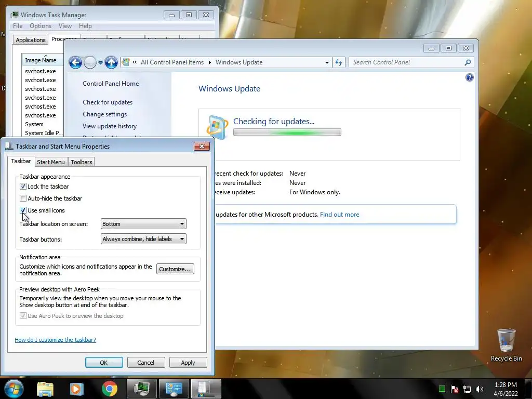Click the address bar Control Panel icon
The height and width of the screenshot is (399, 532).
click(x=126, y=62)
